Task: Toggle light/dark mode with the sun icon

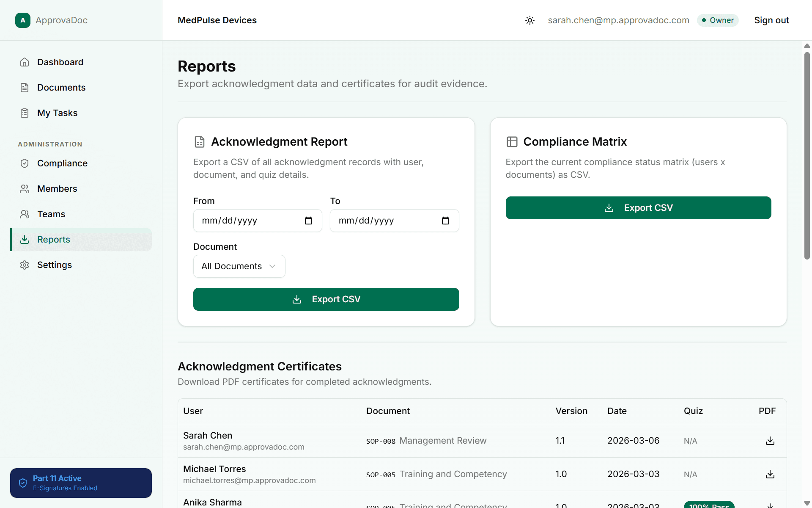Action: 529,20
